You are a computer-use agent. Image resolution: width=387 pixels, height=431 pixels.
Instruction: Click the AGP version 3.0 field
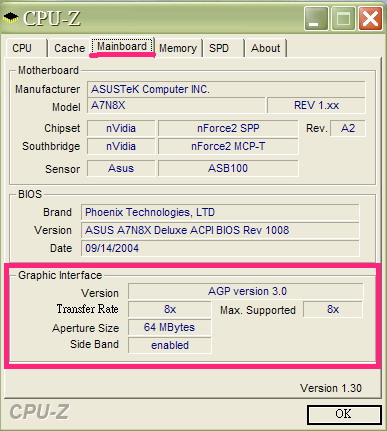[x=246, y=291]
